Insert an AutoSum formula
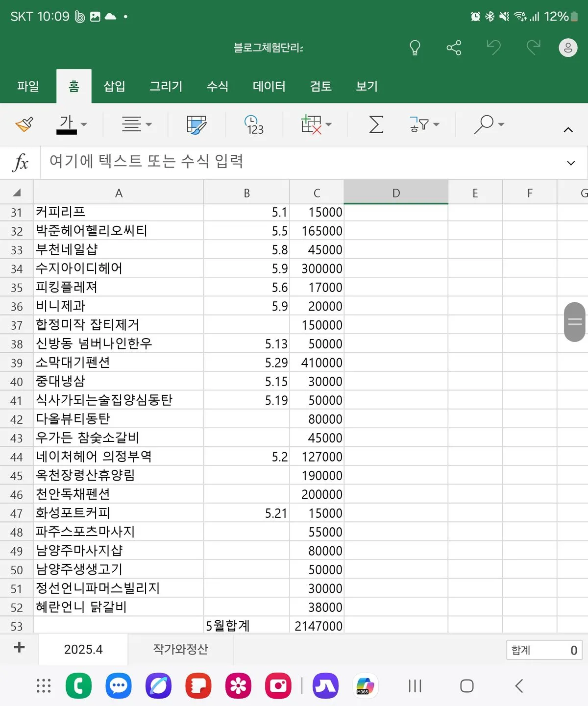 (375, 124)
